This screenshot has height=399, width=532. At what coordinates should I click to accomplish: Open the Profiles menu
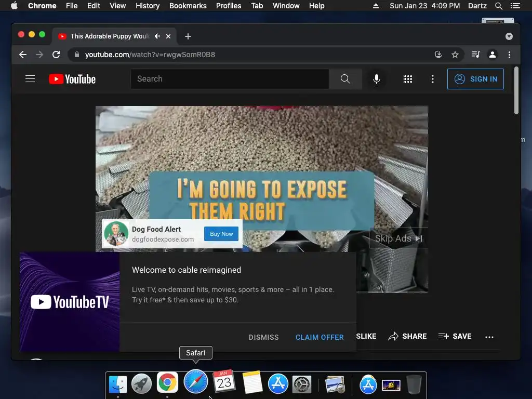click(x=229, y=6)
